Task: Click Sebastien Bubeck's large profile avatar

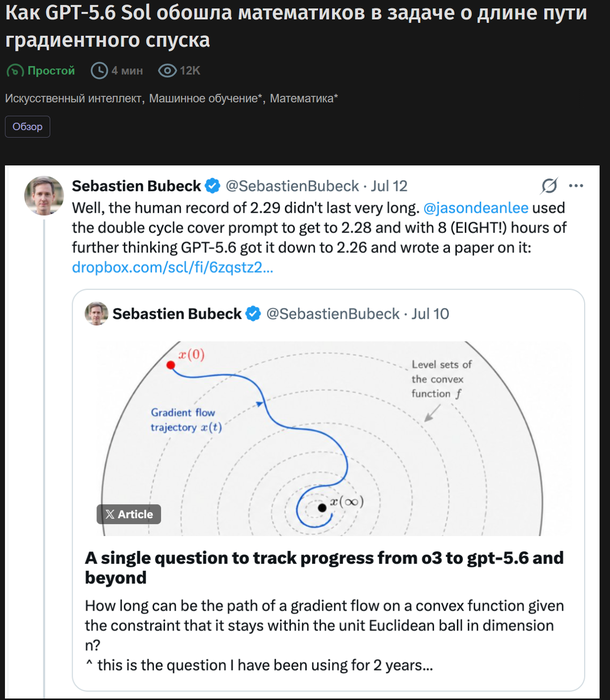Action: (44, 196)
